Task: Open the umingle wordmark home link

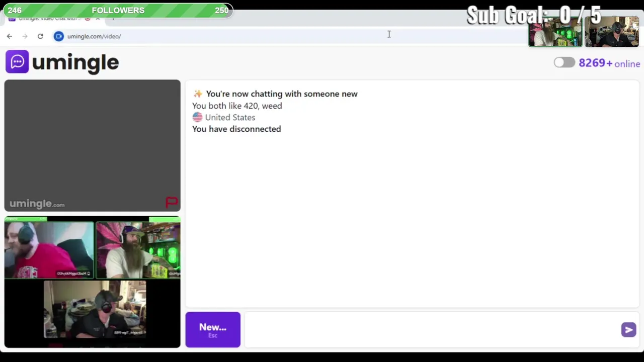Action: point(75,62)
